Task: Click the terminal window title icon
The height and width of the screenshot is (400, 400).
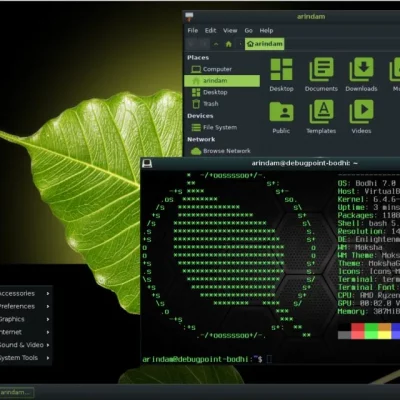Action: [147, 163]
